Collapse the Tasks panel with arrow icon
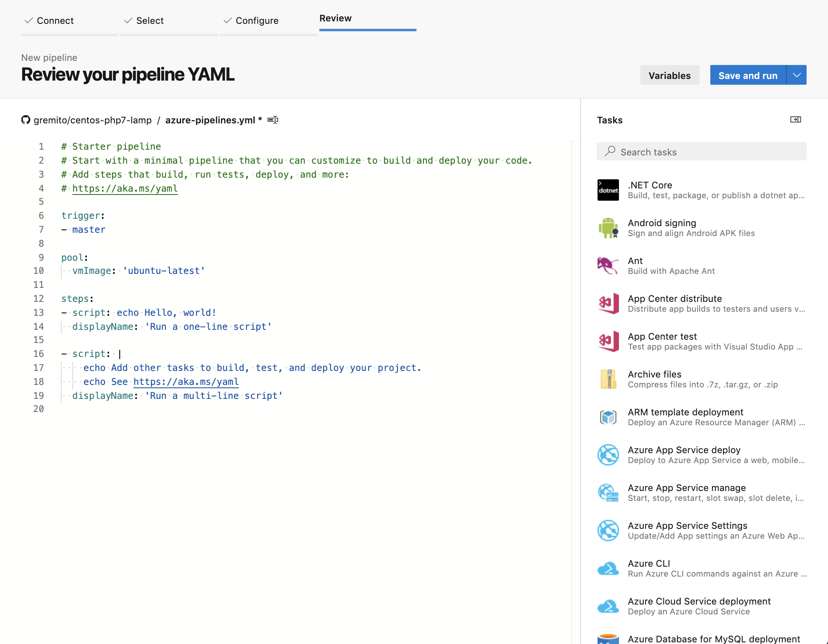 click(795, 120)
